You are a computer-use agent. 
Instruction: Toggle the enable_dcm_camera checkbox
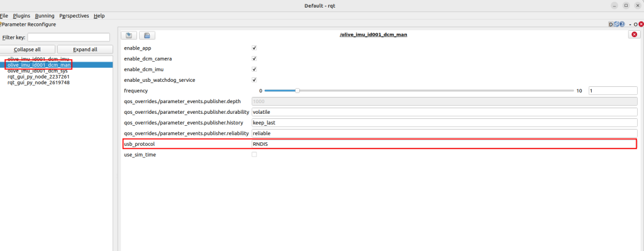click(254, 59)
